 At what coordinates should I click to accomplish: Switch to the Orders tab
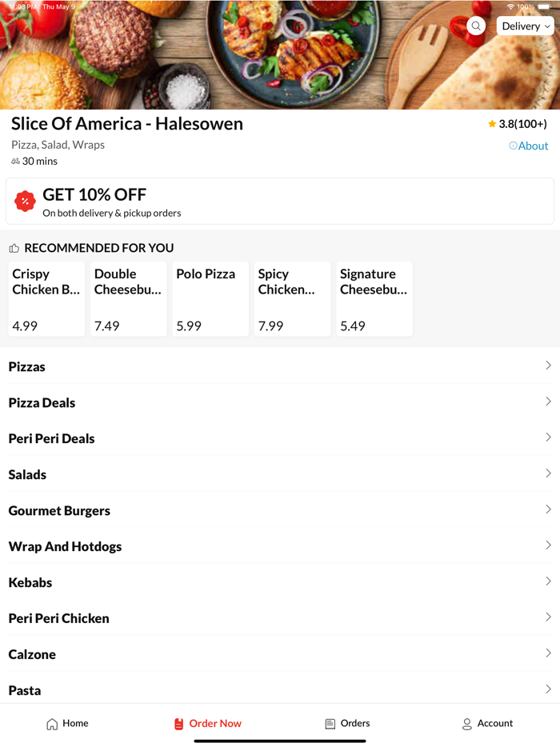pyautogui.click(x=347, y=723)
